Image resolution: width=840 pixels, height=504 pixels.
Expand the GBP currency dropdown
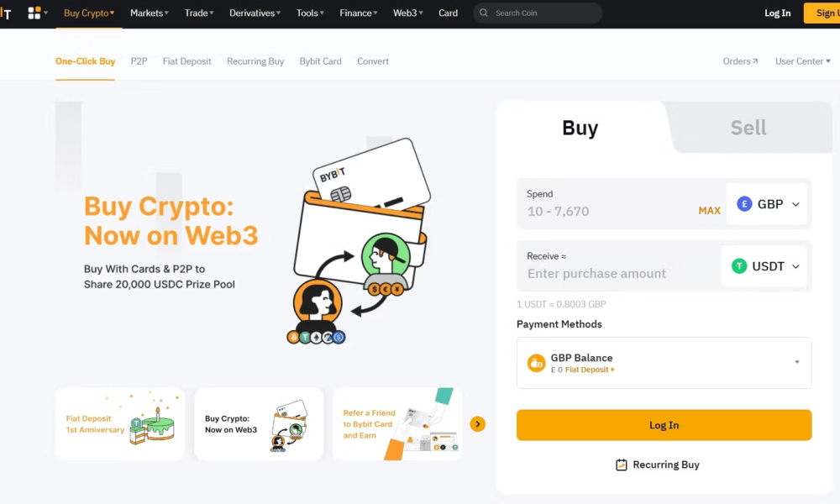768,204
